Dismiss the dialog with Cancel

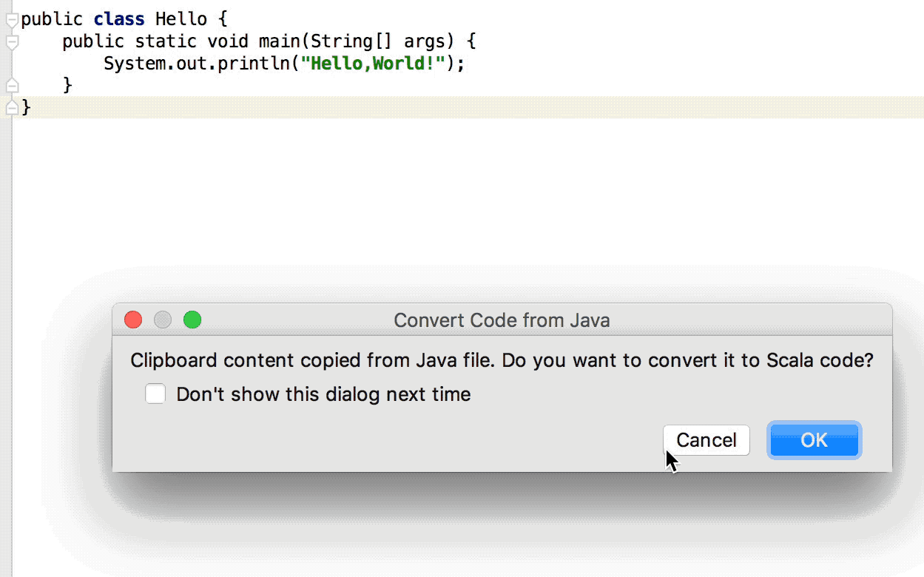pyautogui.click(x=706, y=440)
